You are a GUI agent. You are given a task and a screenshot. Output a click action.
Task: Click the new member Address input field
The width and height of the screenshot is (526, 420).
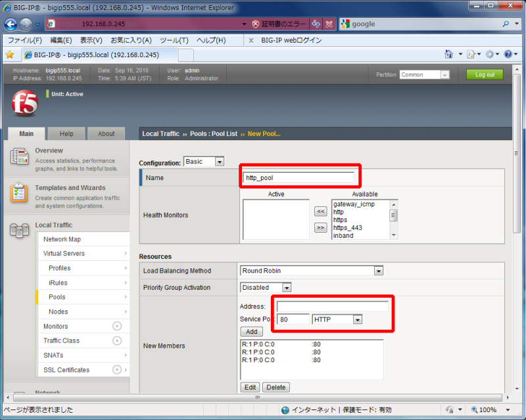[332, 306]
